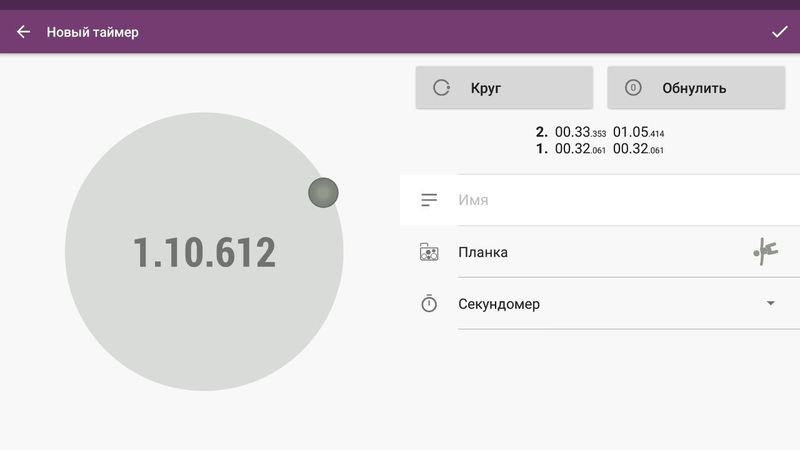Select lap 2 total 01.05.414
Viewport: 800px width, 450px height.
click(x=638, y=132)
